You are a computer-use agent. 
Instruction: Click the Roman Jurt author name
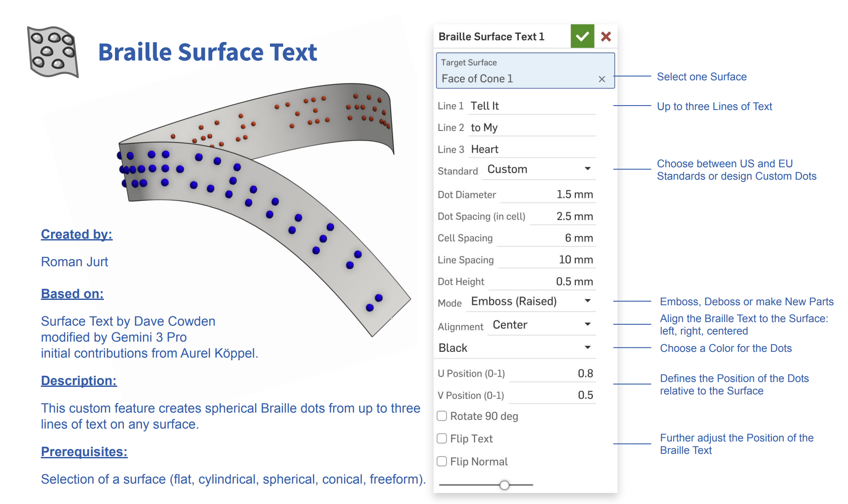tap(75, 262)
